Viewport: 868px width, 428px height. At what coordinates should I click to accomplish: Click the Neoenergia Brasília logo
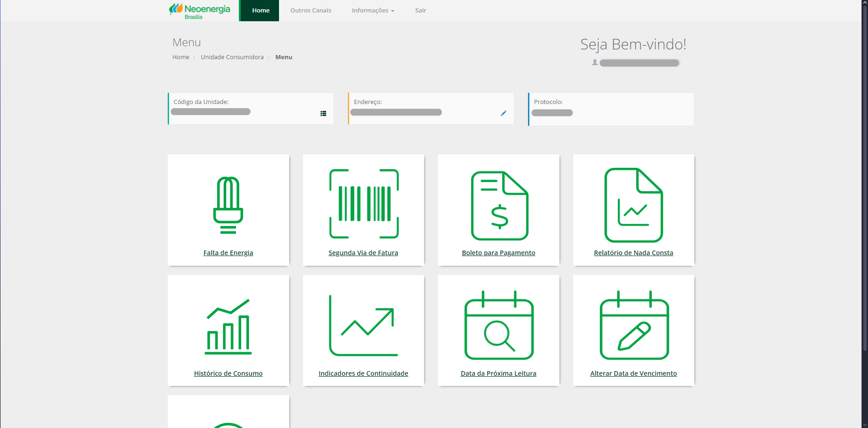[x=199, y=11]
